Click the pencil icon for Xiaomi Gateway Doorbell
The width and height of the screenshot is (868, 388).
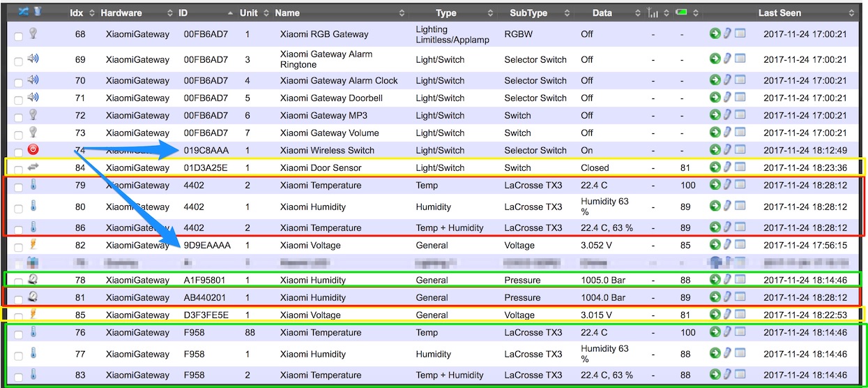point(727,98)
